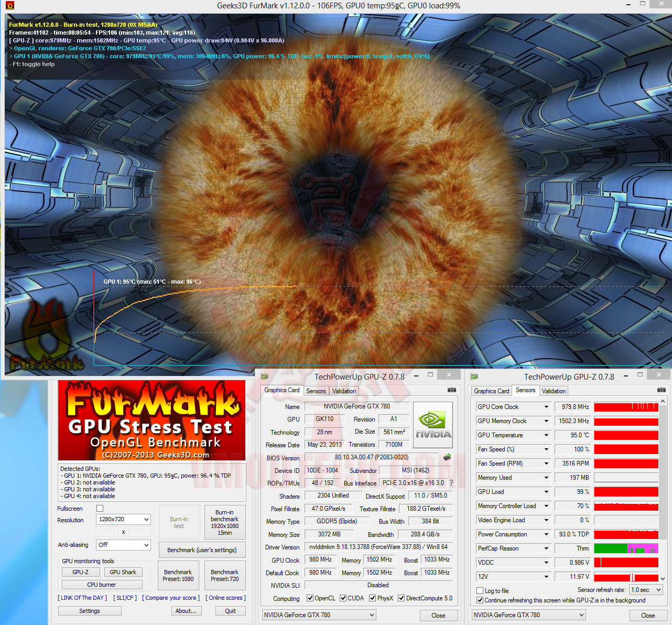Click the FurMark title bar app icon
This screenshot has width=672, height=625.
(10, 6)
